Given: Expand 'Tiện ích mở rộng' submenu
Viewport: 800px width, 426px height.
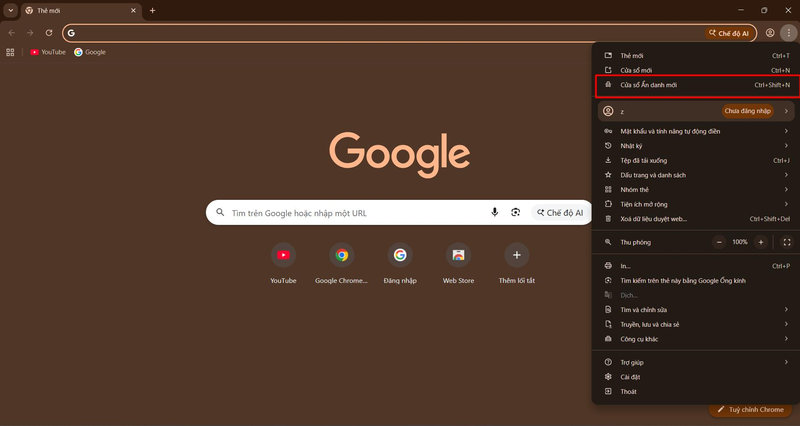Looking at the screenshot, I should pyautogui.click(x=696, y=204).
